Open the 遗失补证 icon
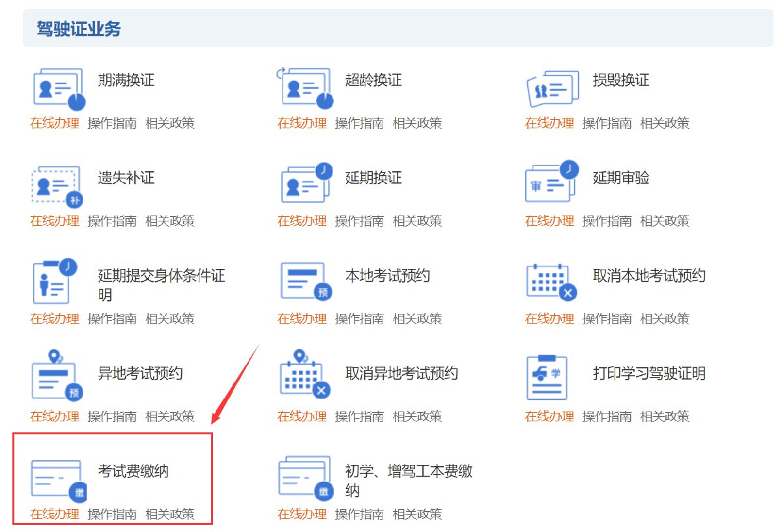This screenshot has width=782, height=532. pyautogui.click(x=57, y=186)
